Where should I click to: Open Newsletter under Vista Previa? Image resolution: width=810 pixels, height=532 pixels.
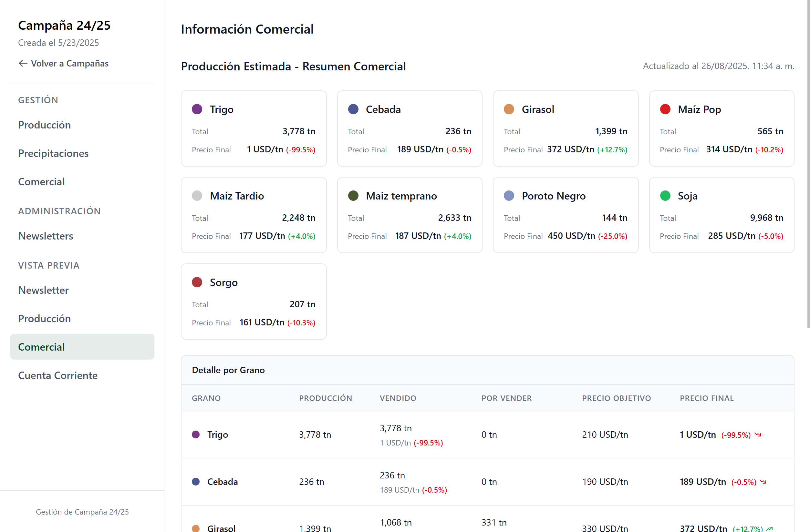43,290
